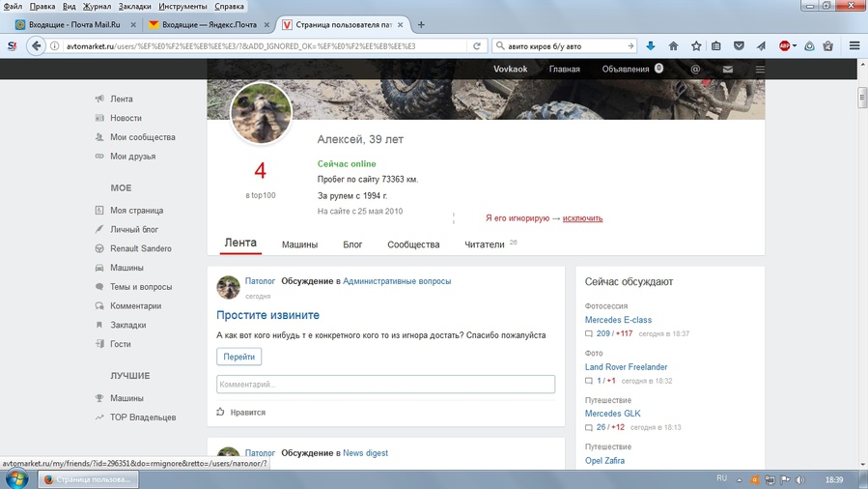Open the downloads arrow icon
Viewport: 868px width, 489px height.
[x=651, y=46]
